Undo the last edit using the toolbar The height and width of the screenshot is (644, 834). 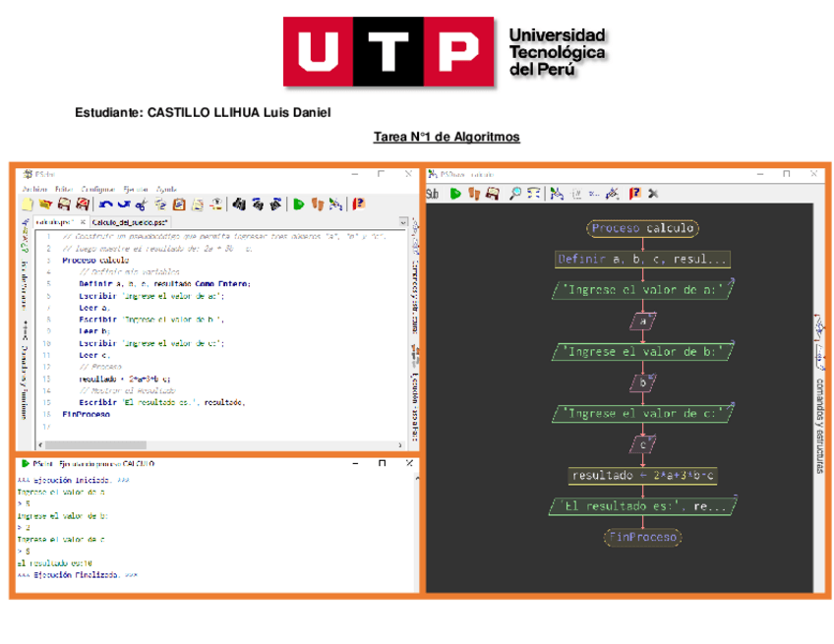coord(104,205)
